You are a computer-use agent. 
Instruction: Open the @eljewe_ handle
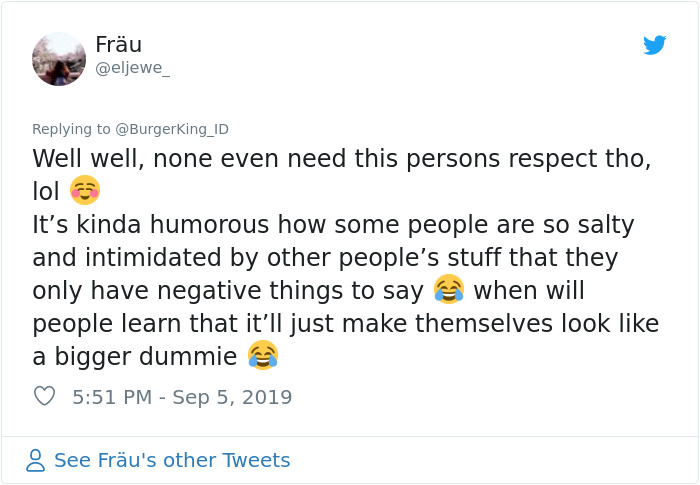point(132,69)
